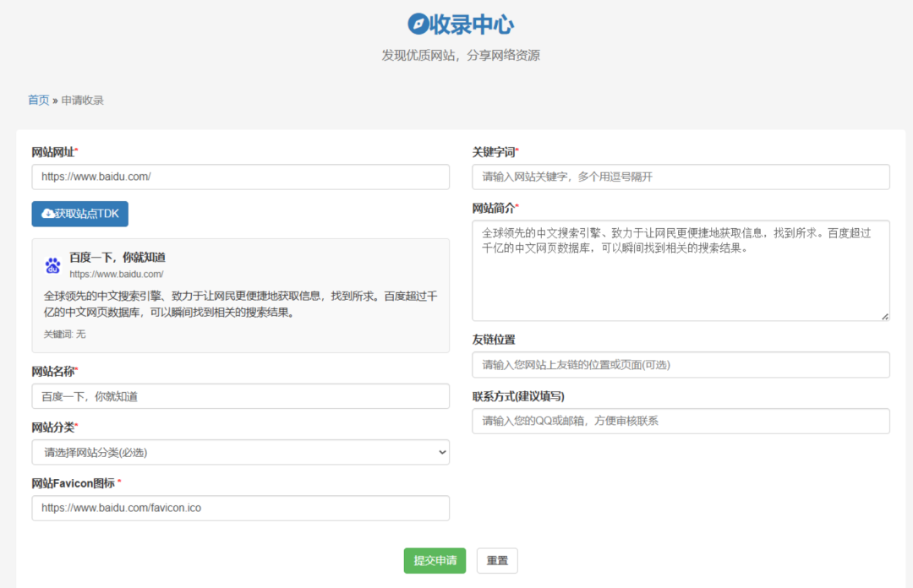
Task: Click the 重置 reset button
Action: click(497, 561)
